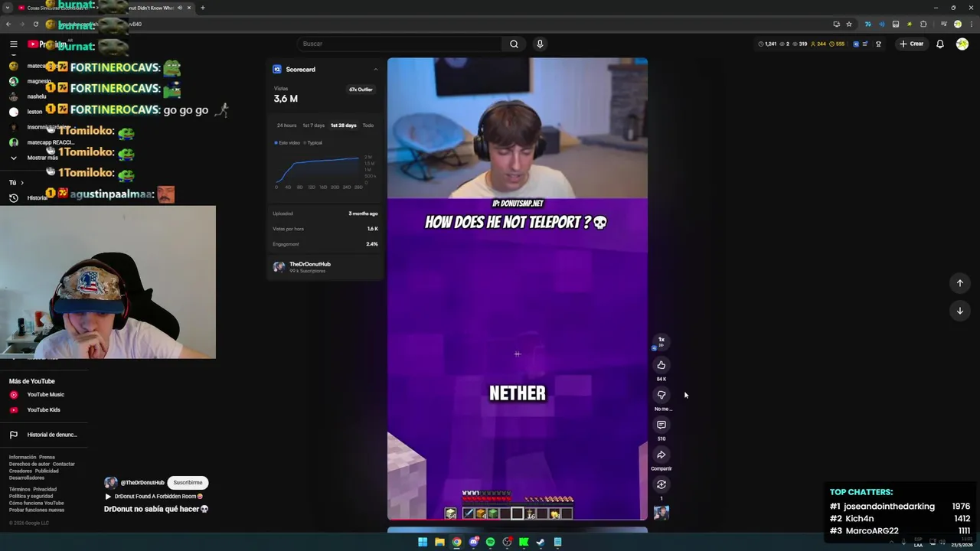The width and height of the screenshot is (980, 551).
Task: Reload the page
Action: coord(35,24)
